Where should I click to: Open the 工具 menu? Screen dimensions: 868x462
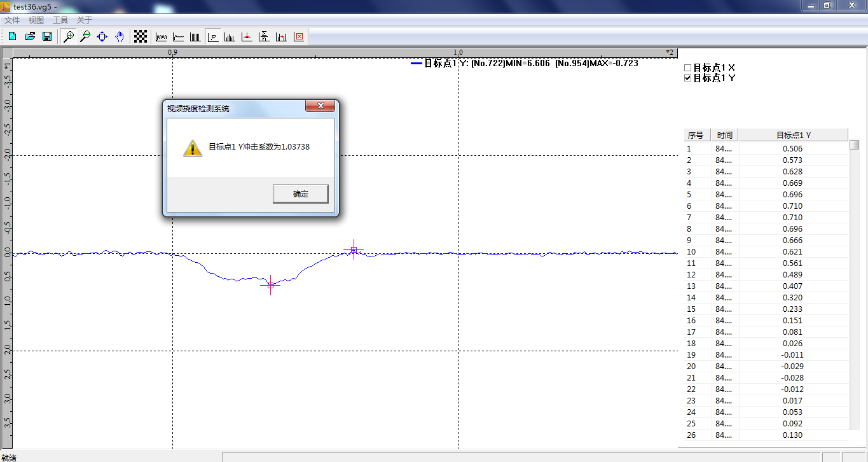60,20
